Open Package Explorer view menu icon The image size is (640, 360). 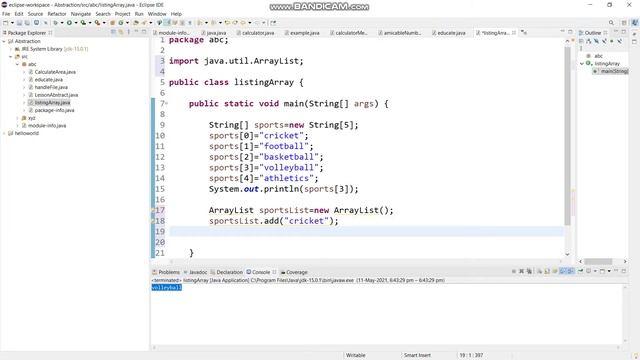pyautogui.click(x=129, y=32)
